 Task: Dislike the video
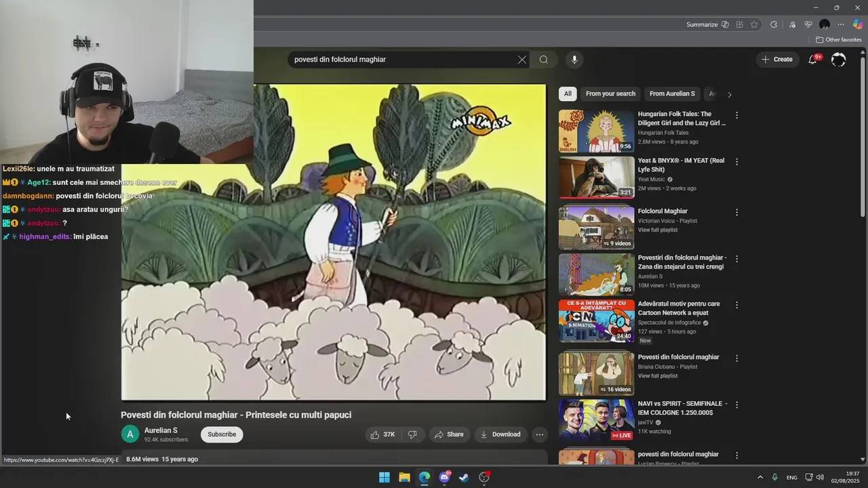tap(412, 434)
